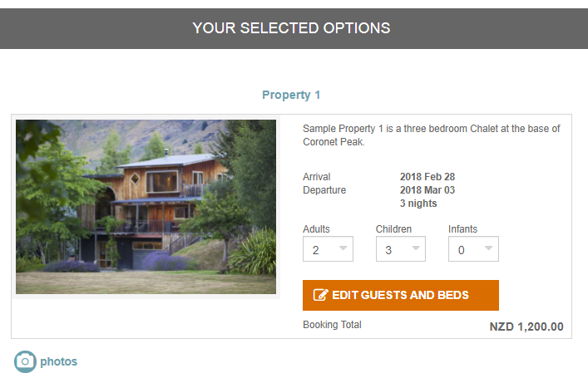Open the photos text link
This screenshot has width=588, height=378.
tap(59, 361)
